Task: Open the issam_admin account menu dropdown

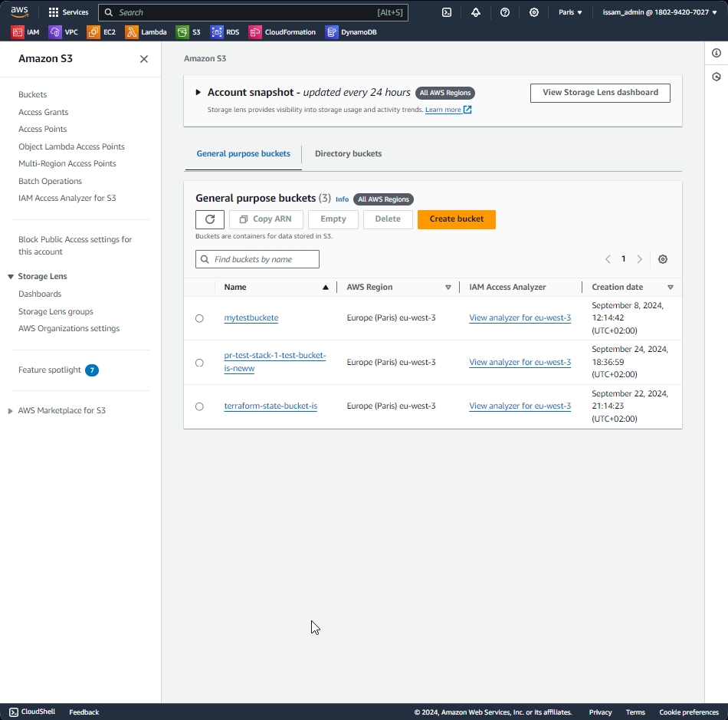Action: (x=660, y=12)
